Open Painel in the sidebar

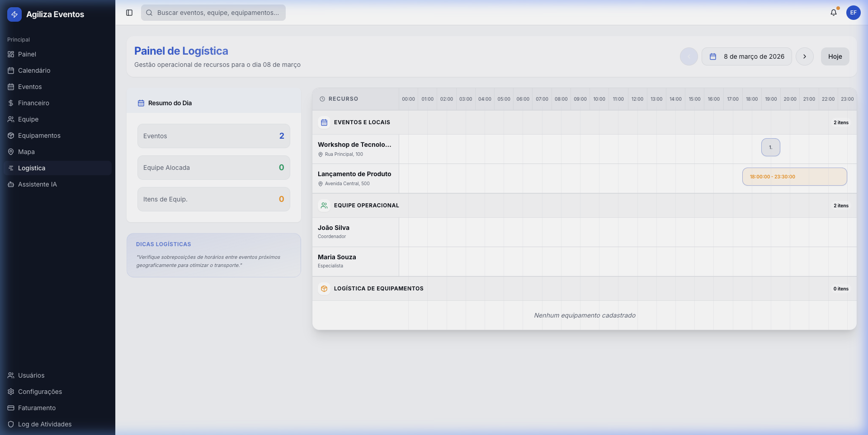click(27, 54)
